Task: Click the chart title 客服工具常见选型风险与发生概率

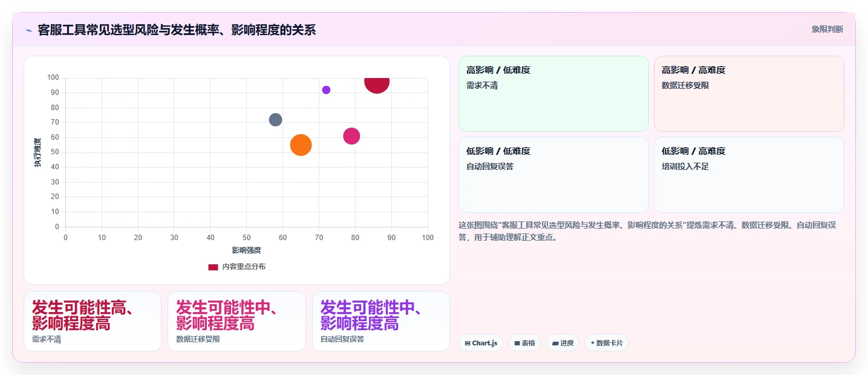Action: [x=177, y=30]
